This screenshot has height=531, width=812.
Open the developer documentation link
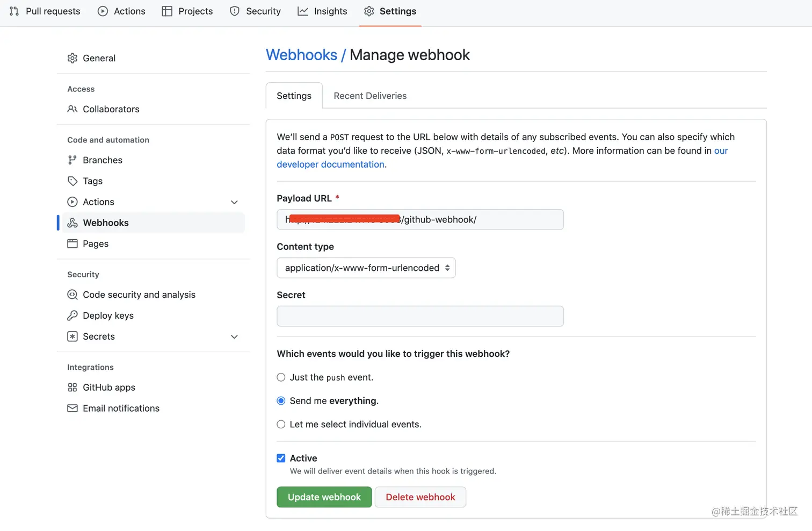coord(330,164)
